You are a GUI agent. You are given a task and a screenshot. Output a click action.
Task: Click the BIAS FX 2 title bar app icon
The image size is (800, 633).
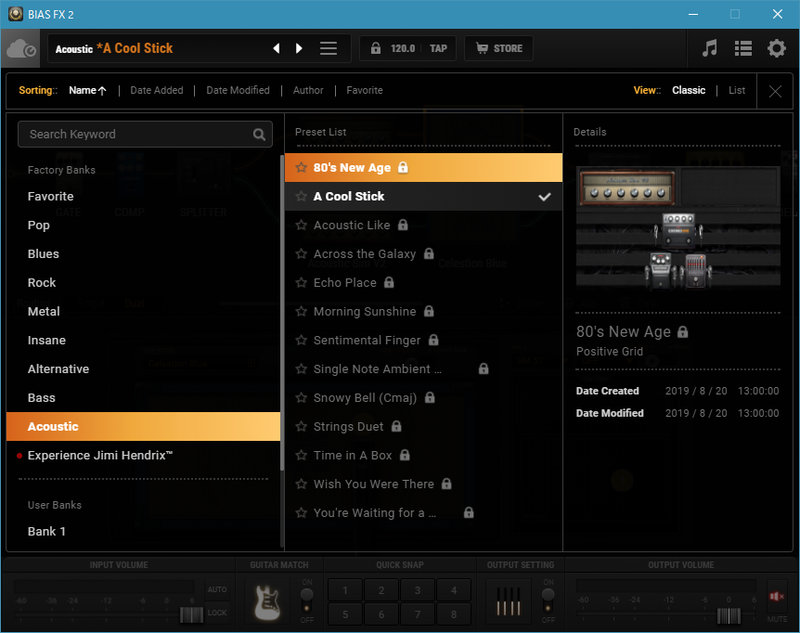pyautogui.click(x=15, y=14)
